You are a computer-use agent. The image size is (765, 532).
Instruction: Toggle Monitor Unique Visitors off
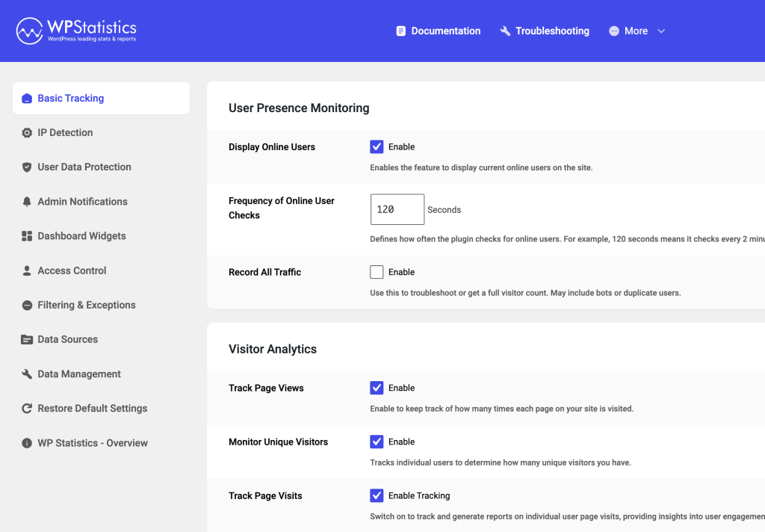(x=377, y=442)
